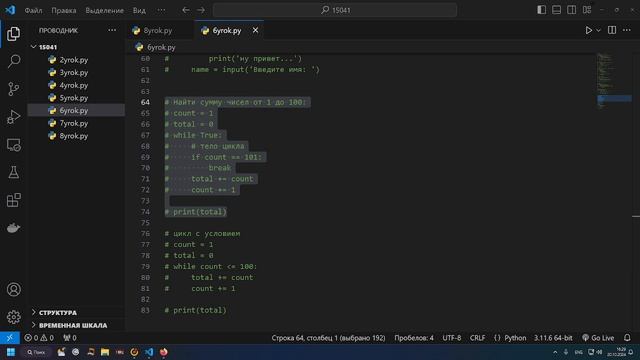Click the minimap code overview
This screenshot has width=640, height=360.
613,82
